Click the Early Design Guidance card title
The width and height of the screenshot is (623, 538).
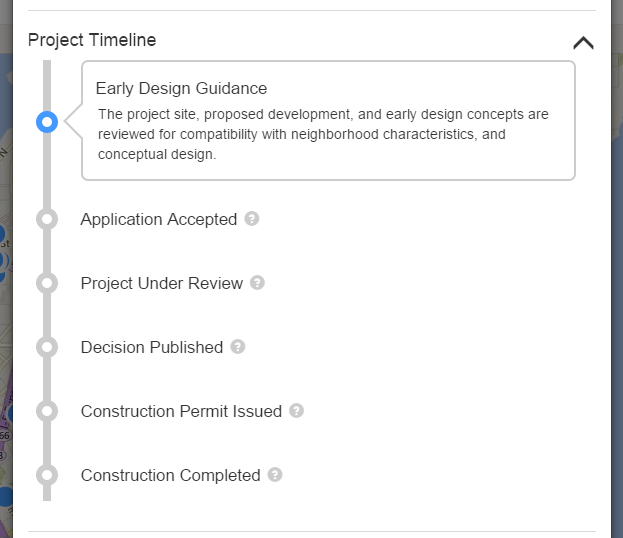tap(181, 88)
